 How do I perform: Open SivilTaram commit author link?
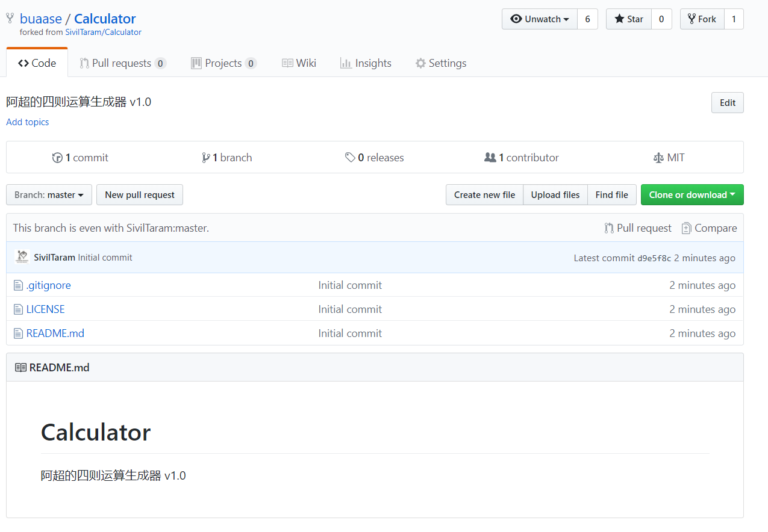[x=55, y=258]
